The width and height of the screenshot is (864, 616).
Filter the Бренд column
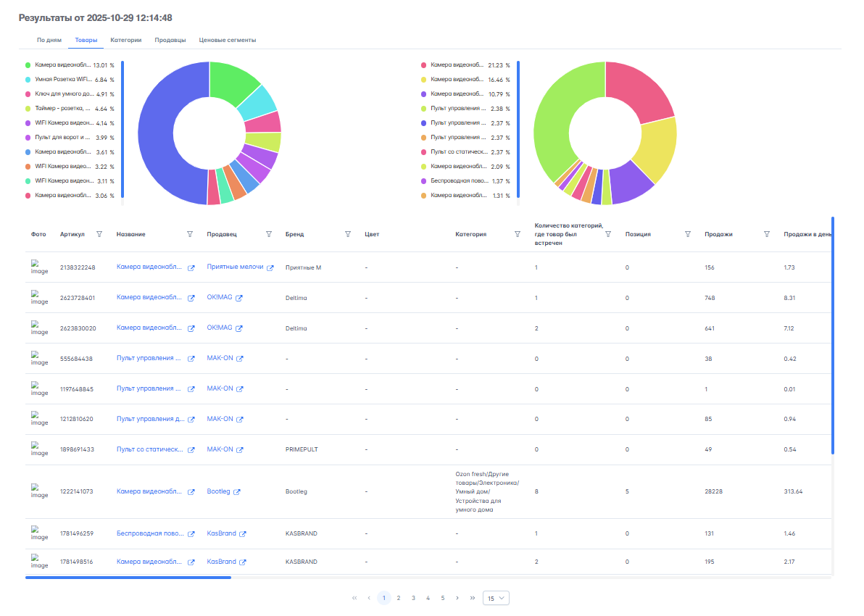point(348,234)
